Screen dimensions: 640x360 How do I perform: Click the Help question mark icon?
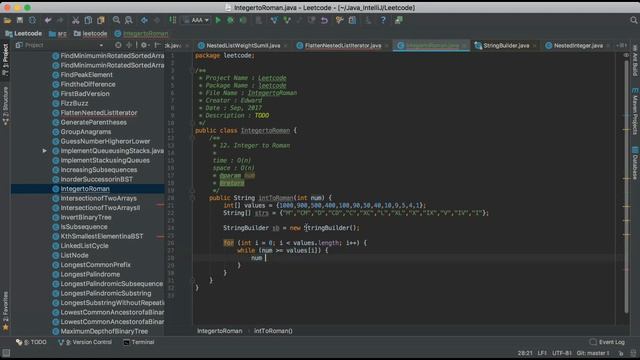click(383, 20)
